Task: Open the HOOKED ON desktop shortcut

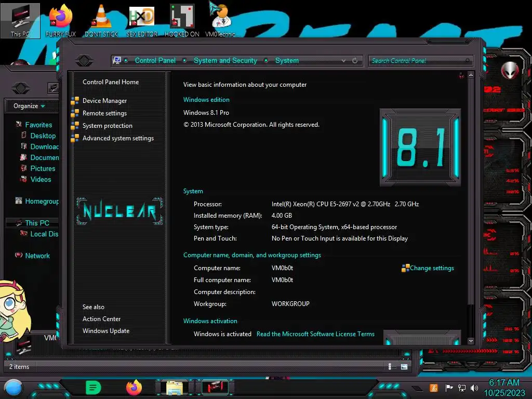Action: click(182, 20)
